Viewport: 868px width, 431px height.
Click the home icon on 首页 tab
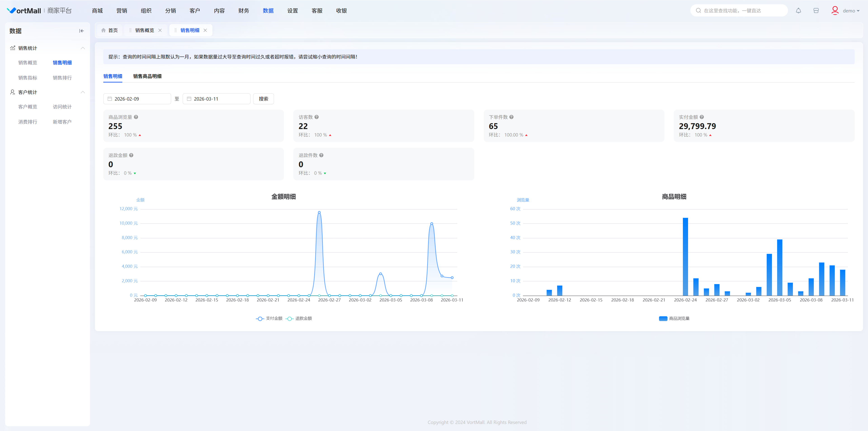coord(104,30)
